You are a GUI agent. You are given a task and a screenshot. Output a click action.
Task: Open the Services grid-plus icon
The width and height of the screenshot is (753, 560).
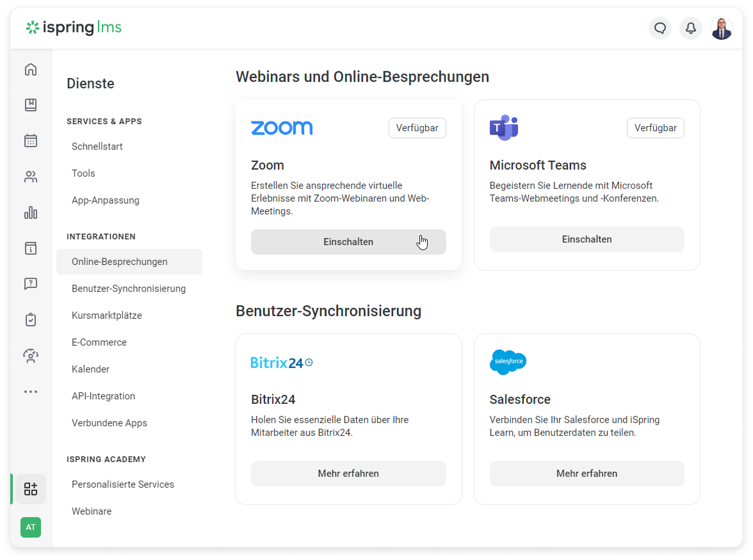[31, 489]
